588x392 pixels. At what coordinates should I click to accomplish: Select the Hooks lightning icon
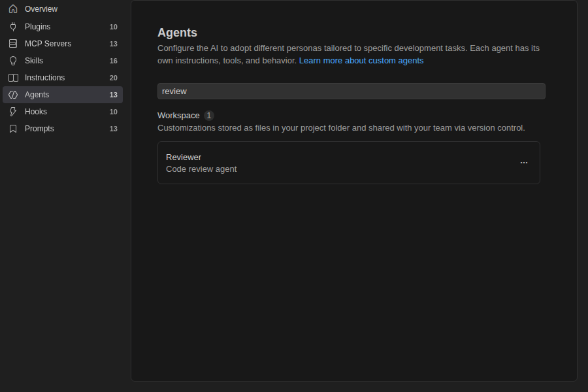[13, 112]
